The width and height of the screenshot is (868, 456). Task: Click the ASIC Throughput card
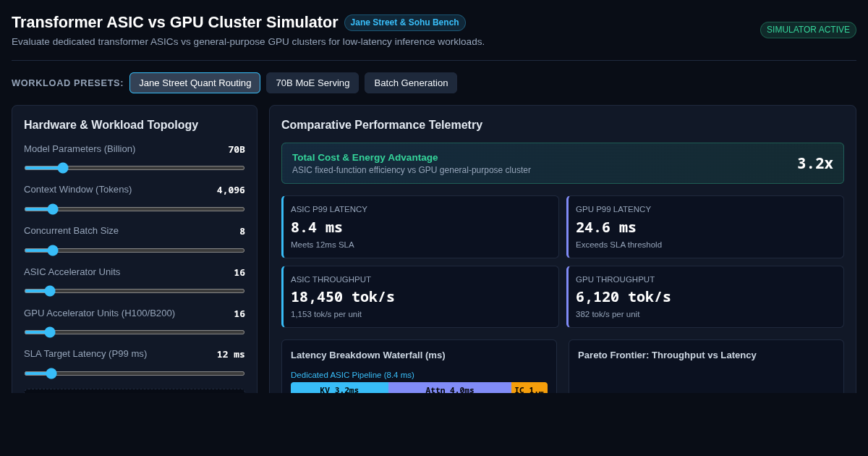pos(420,297)
